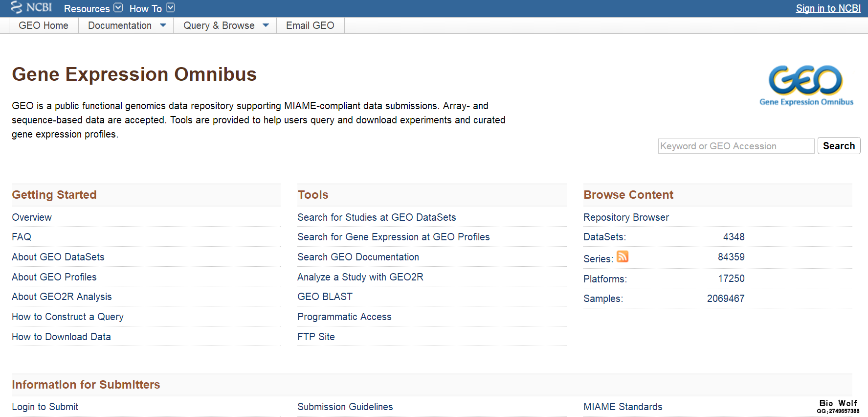Open the Programmatic Access link
This screenshot has width=868, height=417.
coord(344,317)
